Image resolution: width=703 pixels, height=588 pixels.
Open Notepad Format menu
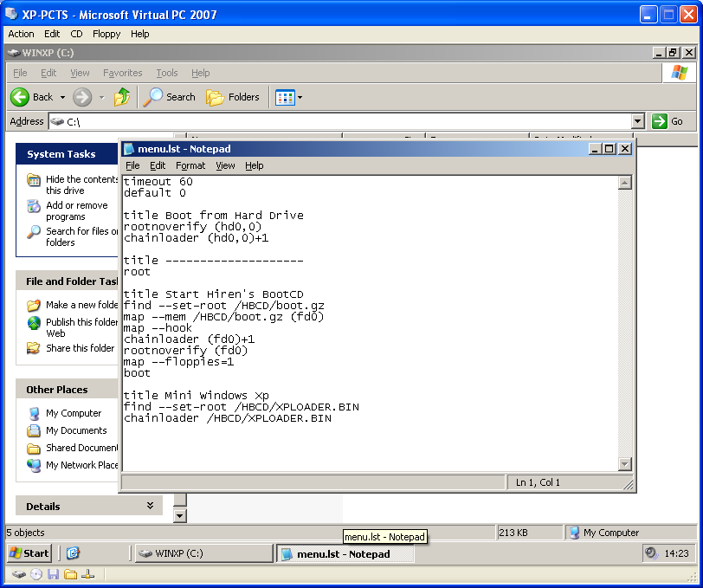190,165
